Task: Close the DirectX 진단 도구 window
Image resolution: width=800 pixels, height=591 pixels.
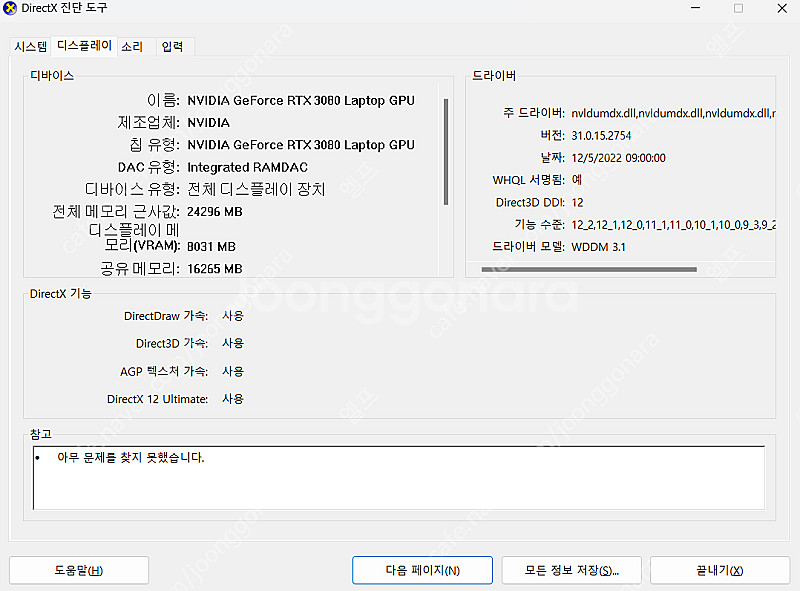Action: point(782,8)
